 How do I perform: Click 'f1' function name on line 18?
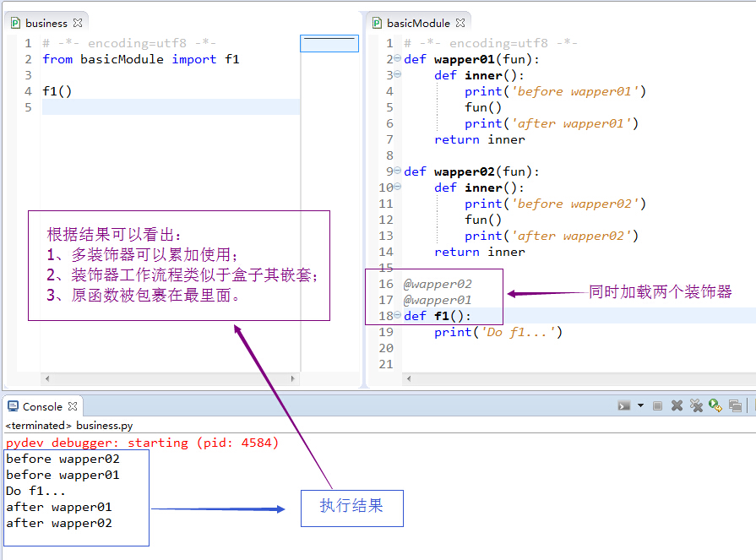point(442,316)
